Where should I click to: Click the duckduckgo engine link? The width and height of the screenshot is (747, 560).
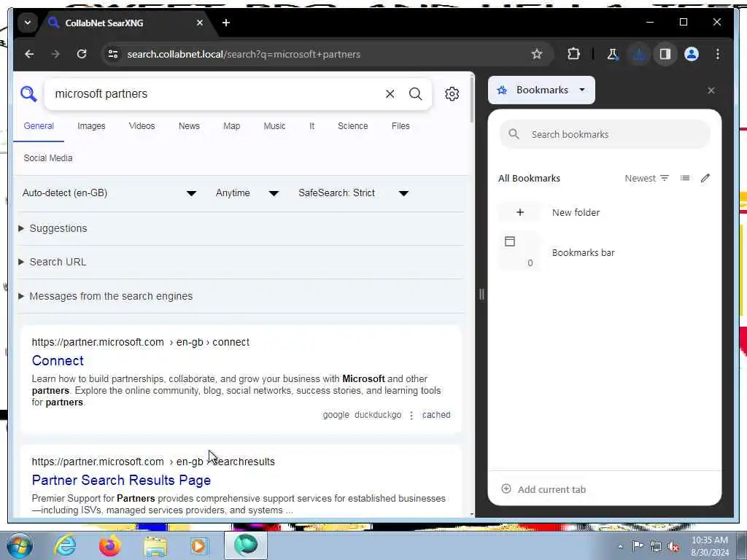click(x=378, y=415)
